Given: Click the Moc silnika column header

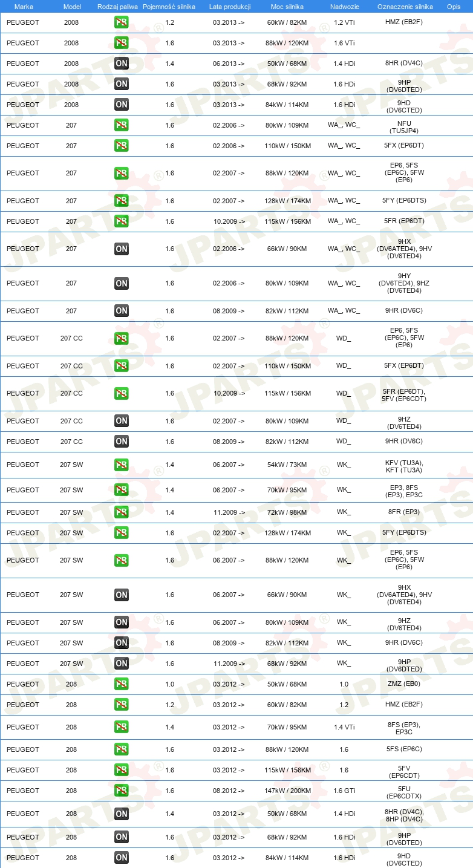Looking at the screenshot, I should pos(288,7).
